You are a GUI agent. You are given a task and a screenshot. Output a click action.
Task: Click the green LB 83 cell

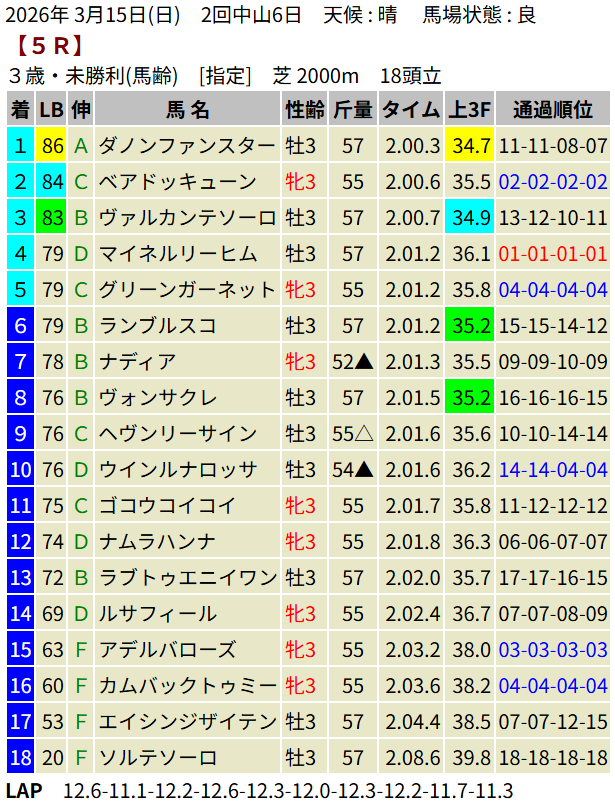point(53,218)
